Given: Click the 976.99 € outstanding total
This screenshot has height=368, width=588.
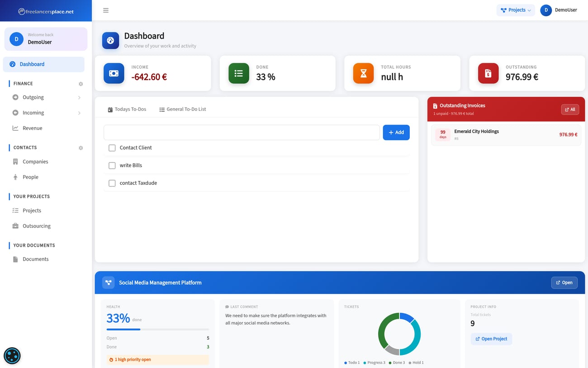Looking at the screenshot, I should click(x=522, y=77).
